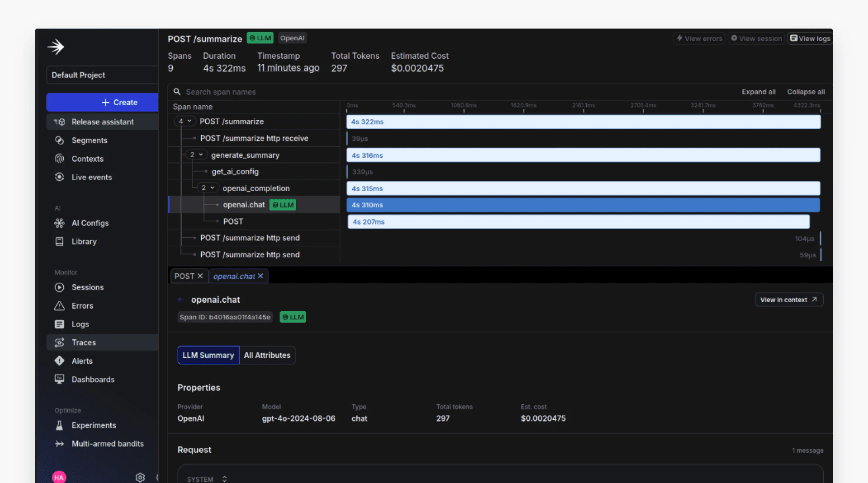Image resolution: width=868 pixels, height=483 pixels.
Task: Click the Sessions play icon
Action: (59, 287)
